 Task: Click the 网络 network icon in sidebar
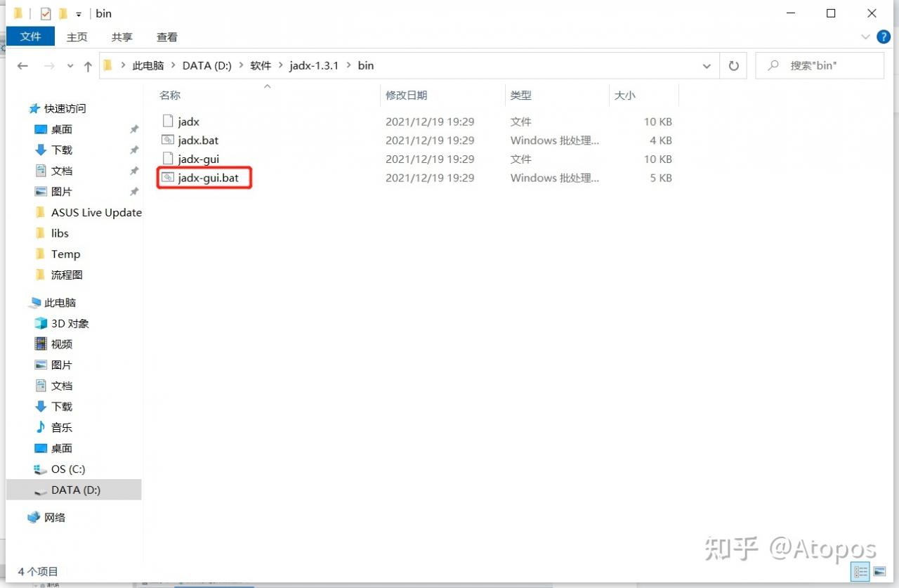point(34,518)
